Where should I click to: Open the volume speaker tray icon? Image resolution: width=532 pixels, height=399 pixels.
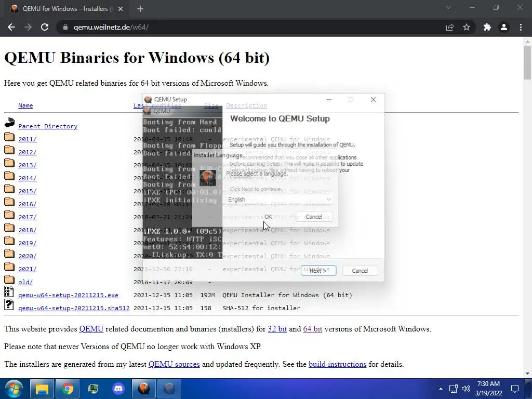coord(466,389)
